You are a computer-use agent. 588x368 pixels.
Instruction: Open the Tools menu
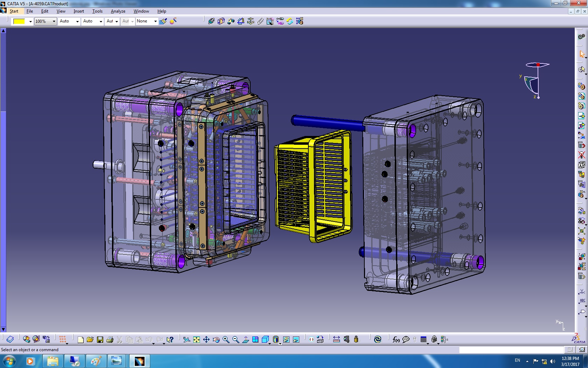pyautogui.click(x=97, y=11)
